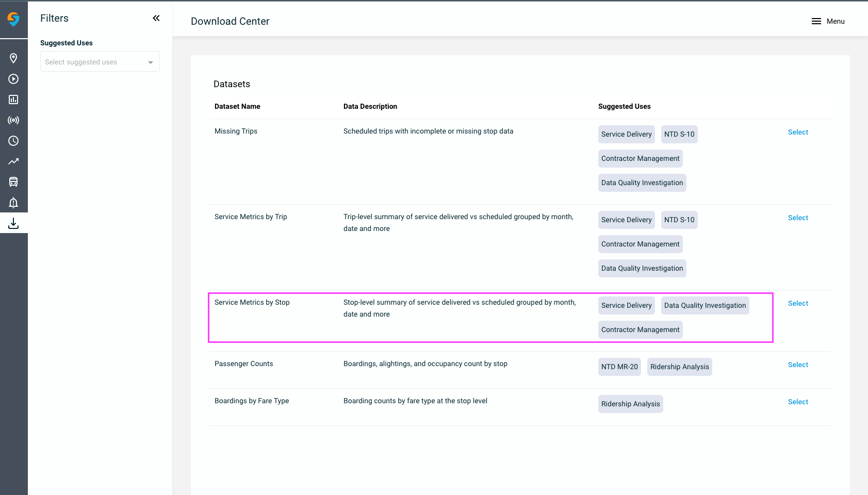This screenshot has width=868, height=495.
Task: Click the Service Metrics by Trip name
Action: coord(251,217)
